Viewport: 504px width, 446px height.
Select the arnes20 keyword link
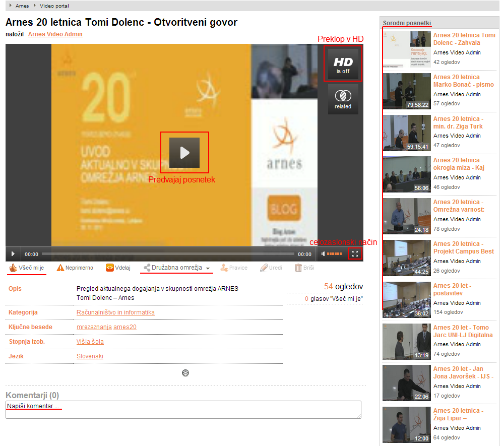125,327
